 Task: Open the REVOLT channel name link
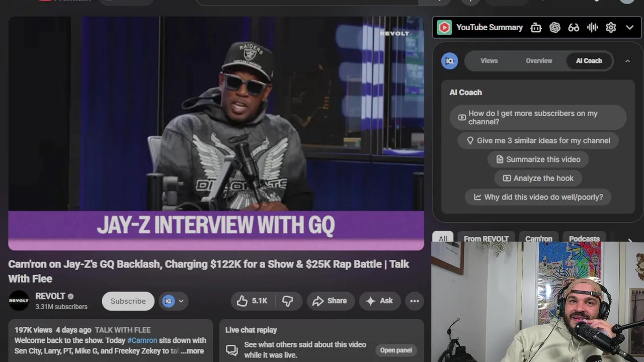[50, 296]
